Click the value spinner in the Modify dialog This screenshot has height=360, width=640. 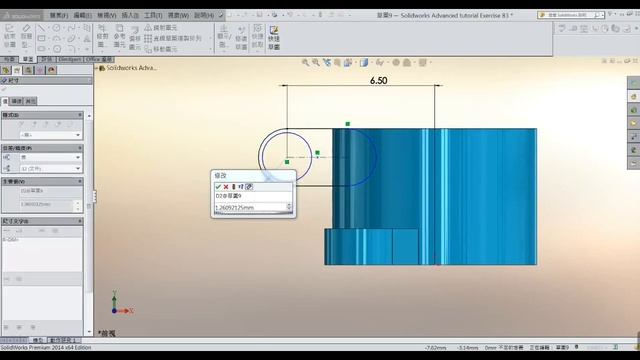coord(289,207)
